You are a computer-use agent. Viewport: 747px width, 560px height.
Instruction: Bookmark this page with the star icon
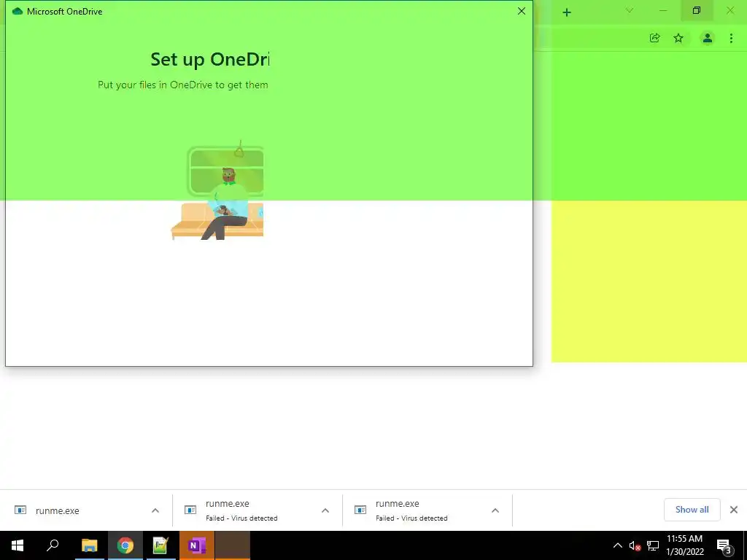[x=678, y=38]
